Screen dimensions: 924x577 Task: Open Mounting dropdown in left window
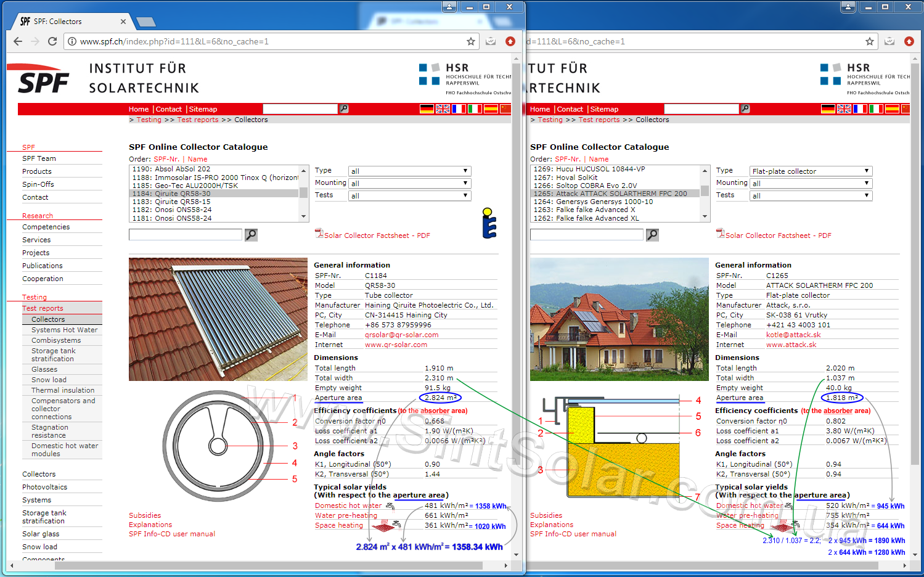tap(409, 183)
